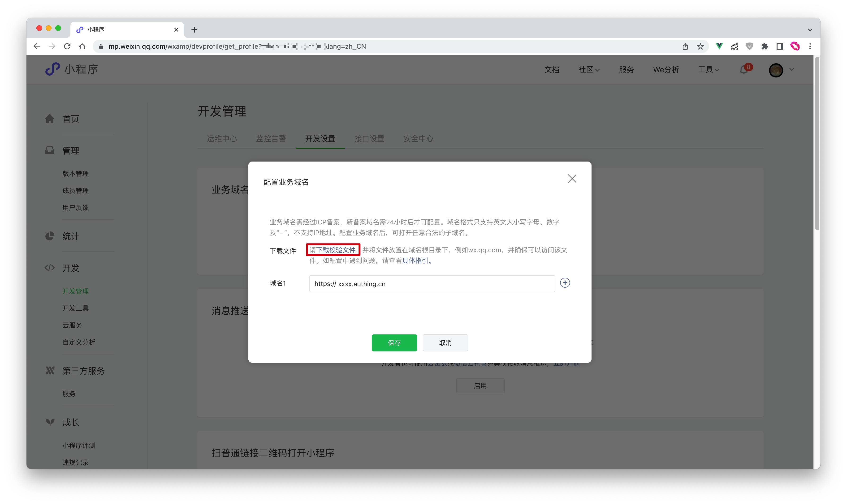Switch to the 接口设置 tab
847x504 pixels.
369,139
